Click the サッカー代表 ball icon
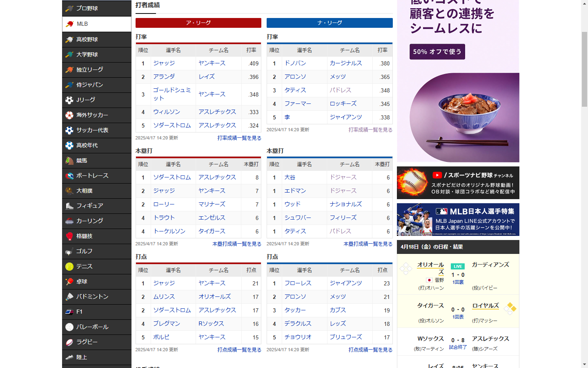The width and height of the screenshot is (588, 368). click(x=69, y=130)
